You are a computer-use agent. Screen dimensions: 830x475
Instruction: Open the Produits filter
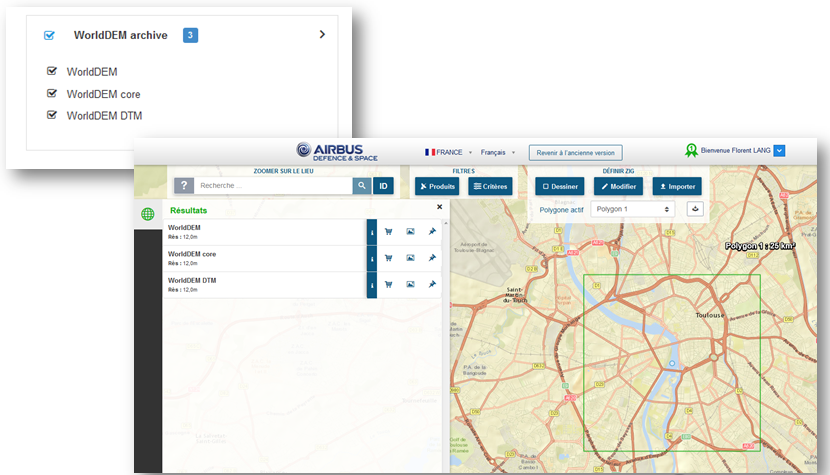click(437, 186)
